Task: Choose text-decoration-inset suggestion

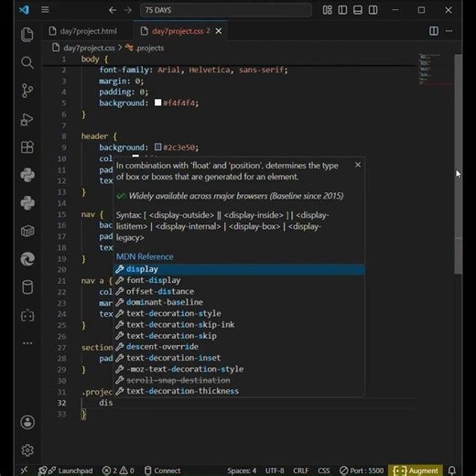Action: click(239, 358)
